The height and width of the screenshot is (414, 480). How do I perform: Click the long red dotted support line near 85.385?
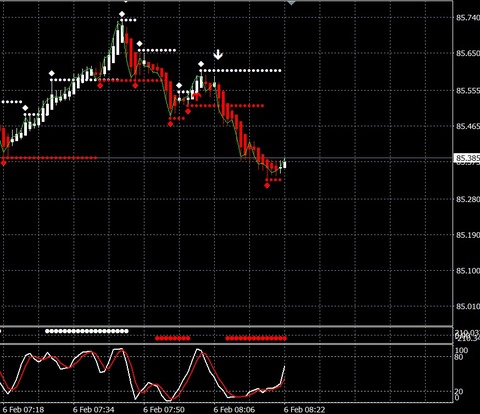coord(49,158)
